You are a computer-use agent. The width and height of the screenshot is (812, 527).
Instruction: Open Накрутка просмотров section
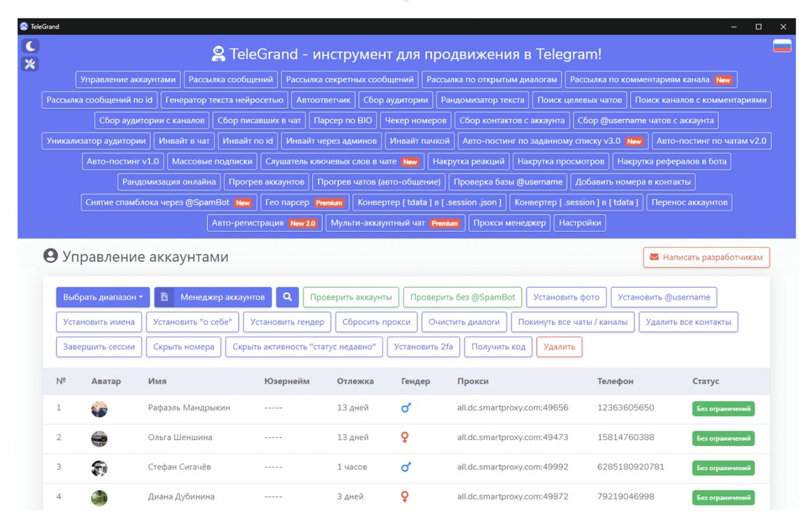tap(561, 161)
